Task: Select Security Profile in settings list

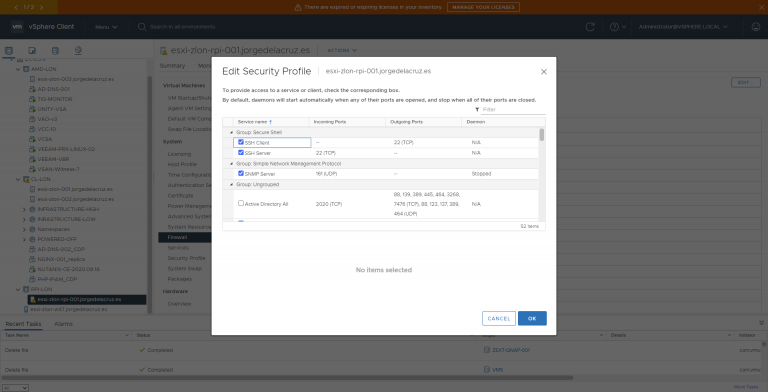Action: 187,258
